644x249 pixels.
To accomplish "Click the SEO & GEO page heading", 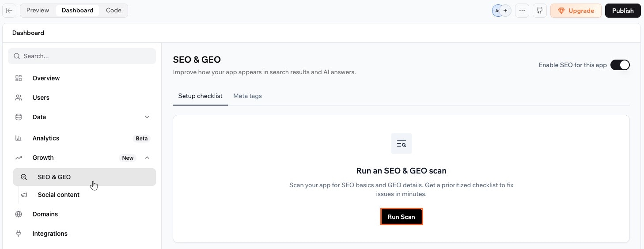I will (x=197, y=60).
